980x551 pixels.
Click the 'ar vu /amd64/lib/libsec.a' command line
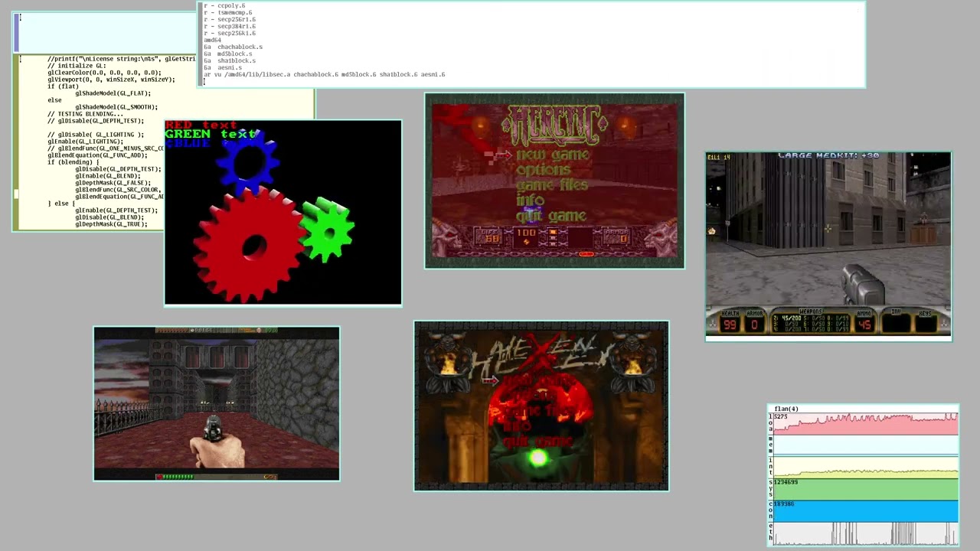coord(324,74)
